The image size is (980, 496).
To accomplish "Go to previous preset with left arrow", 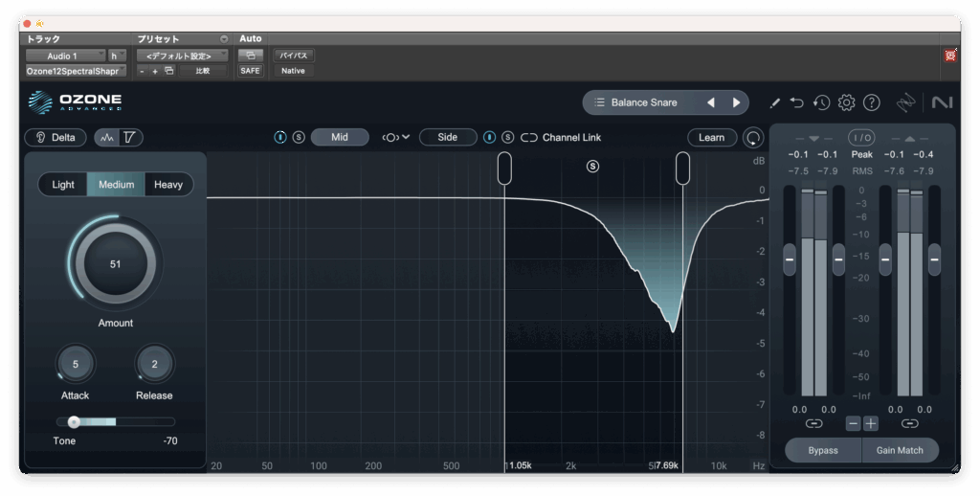I will pos(710,102).
